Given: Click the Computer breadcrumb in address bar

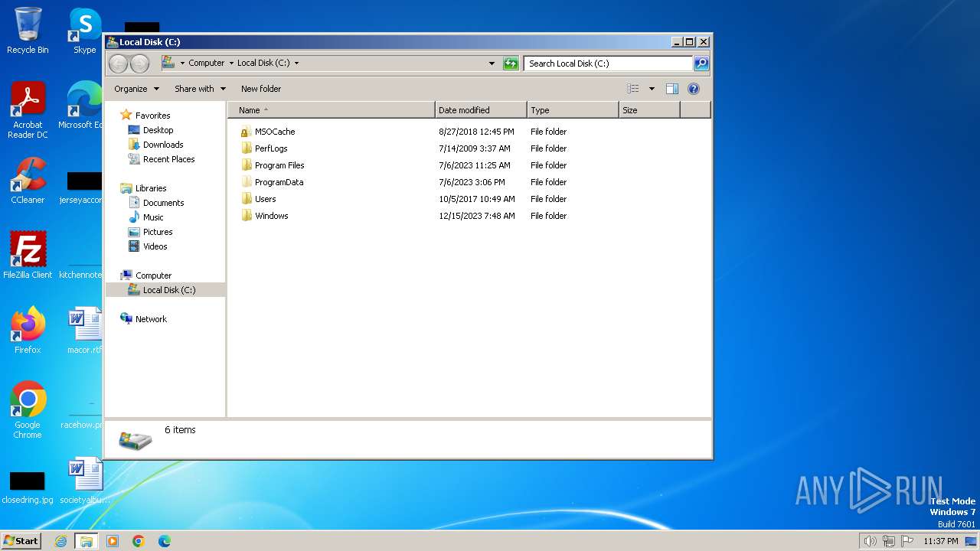Looking at the screenshot, I should tap(207, 64).
